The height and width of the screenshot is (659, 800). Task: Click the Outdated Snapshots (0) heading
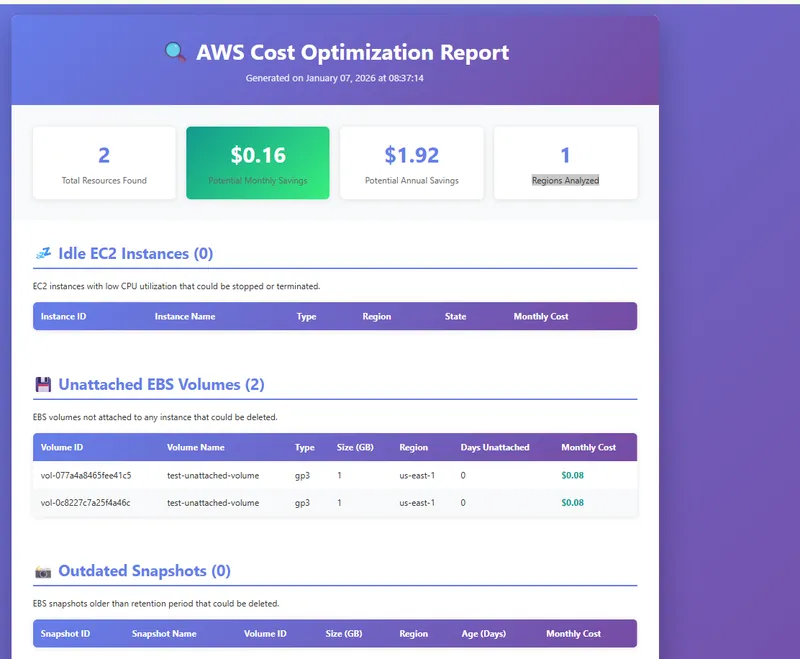tap(144, 571)
